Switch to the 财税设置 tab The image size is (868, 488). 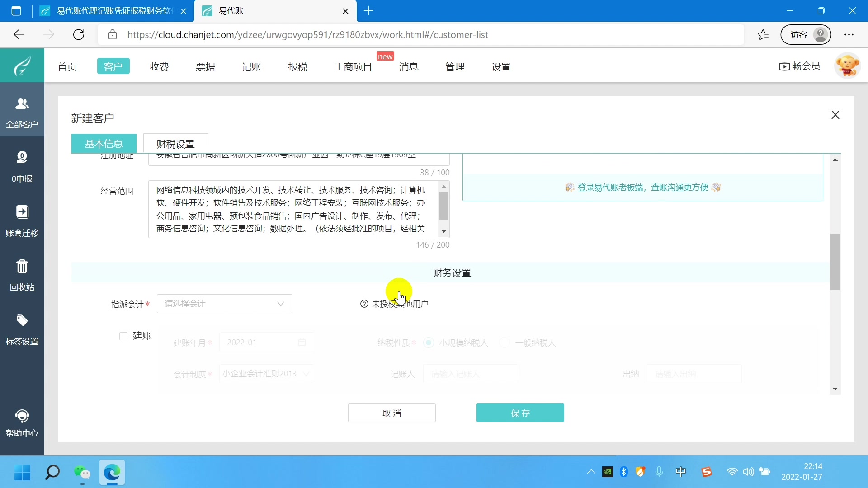click(175, 143)
